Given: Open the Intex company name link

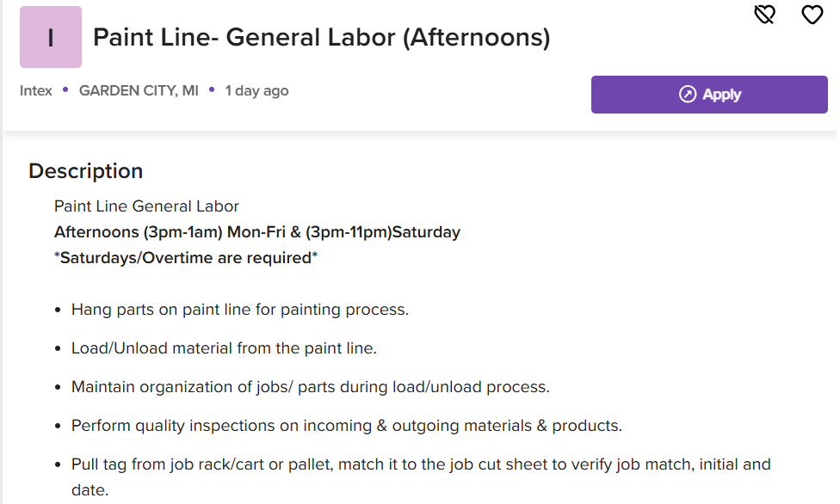Looking at the screenshot, I should 36,90.
